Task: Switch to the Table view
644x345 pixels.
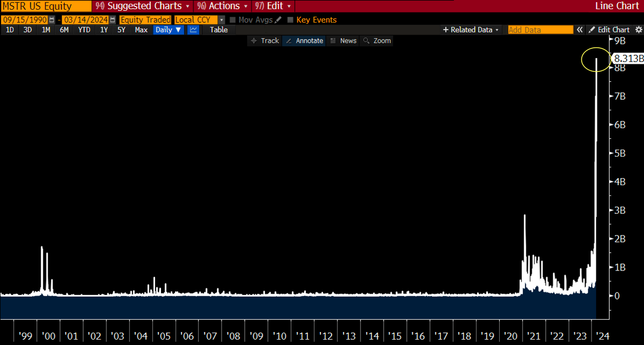Action: pyautogui.click(x=218, y=30)
